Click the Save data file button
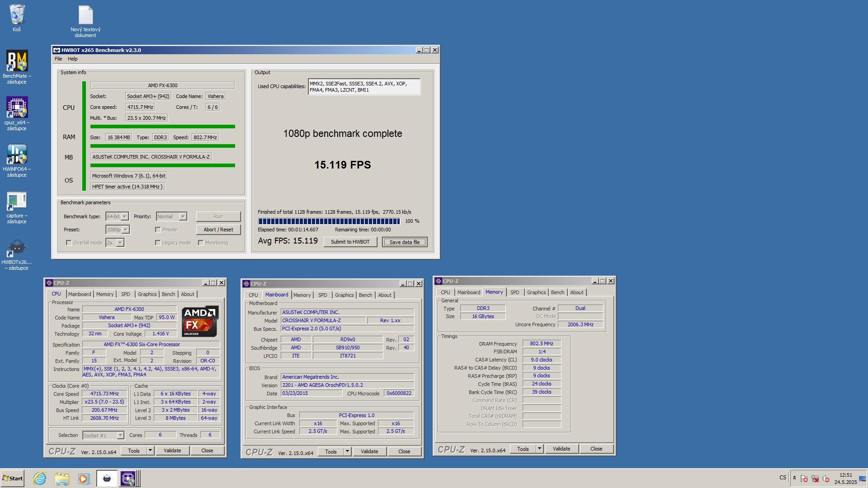Image resolution: width=868 pixels, height=488 pixels. 405,242
